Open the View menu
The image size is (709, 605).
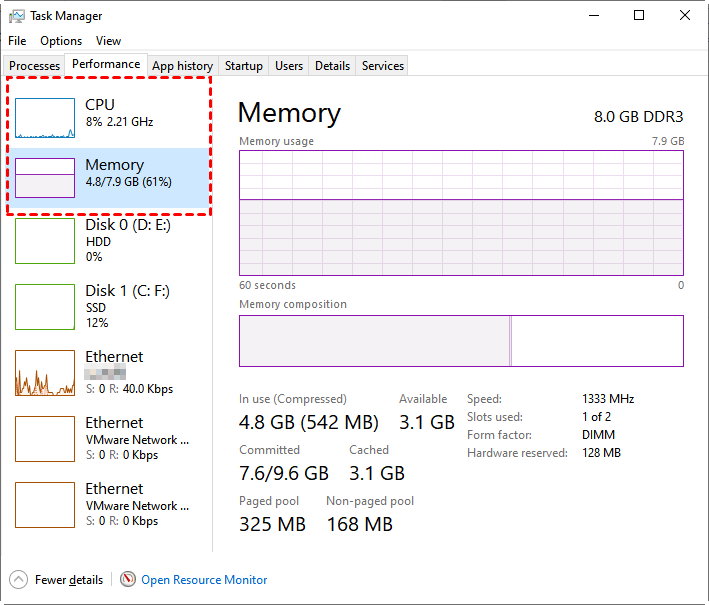(108, 41)
